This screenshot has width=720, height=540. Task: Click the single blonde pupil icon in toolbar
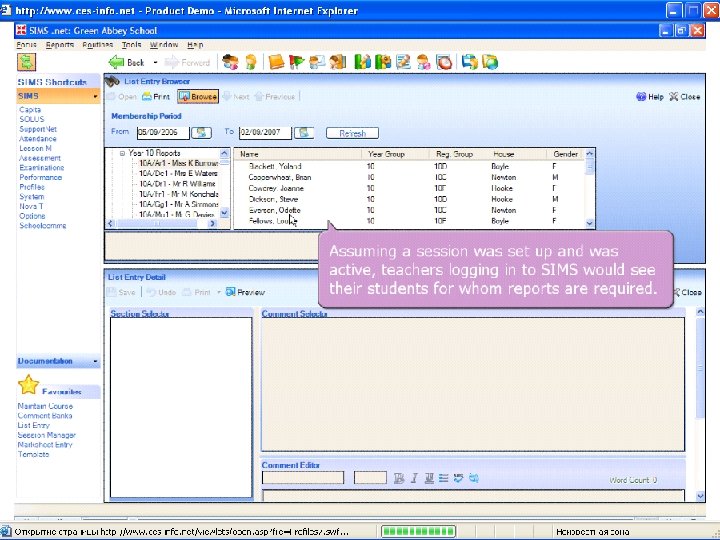pos(251,62)
